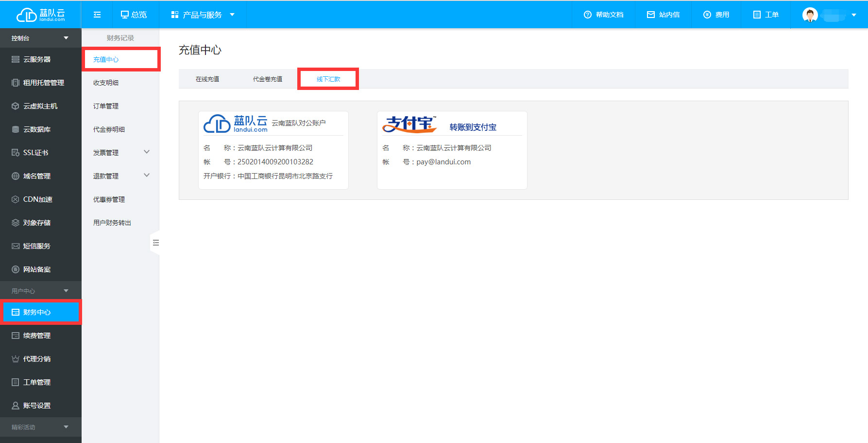Click bank account number 2502014009200103282
868x443 pixels.
[x=275, y=162]
